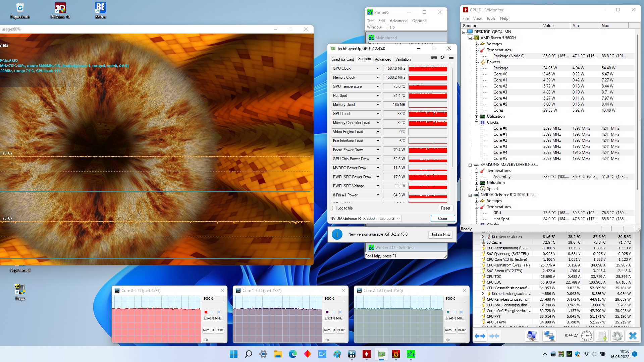The image size is (644, 362).
Task: Click info icon in GPU-Z update notice
Action: coord(337,234)
